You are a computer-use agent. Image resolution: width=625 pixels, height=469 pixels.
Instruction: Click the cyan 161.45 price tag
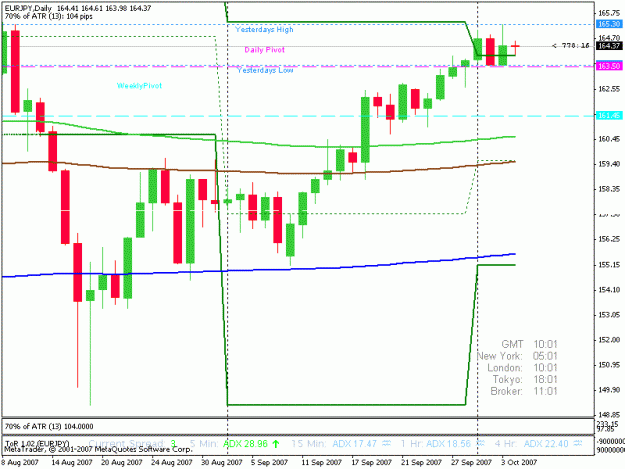click(609, 116)
